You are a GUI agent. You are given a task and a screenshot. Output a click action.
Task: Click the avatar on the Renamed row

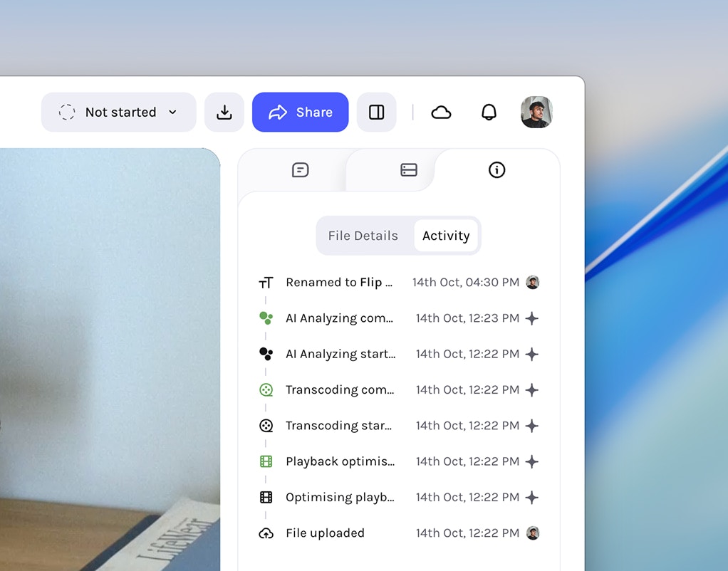[x=533, y=282]
